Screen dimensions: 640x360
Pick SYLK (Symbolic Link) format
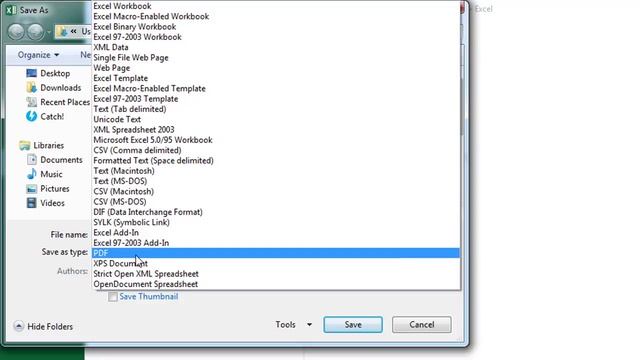(x=276, y=222)
